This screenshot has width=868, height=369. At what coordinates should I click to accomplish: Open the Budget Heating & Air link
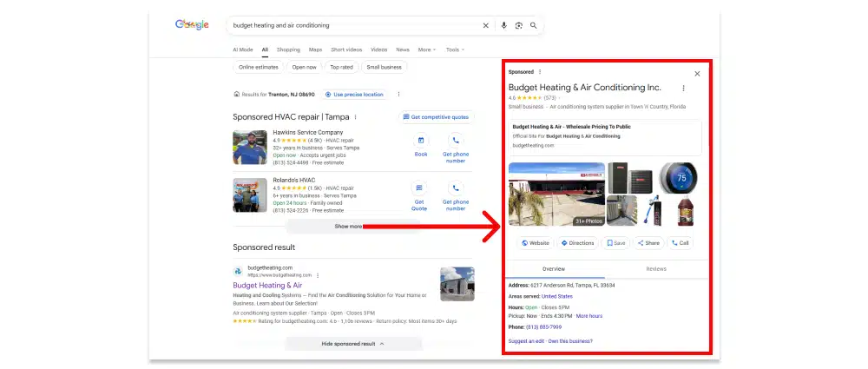click(267, 285)
